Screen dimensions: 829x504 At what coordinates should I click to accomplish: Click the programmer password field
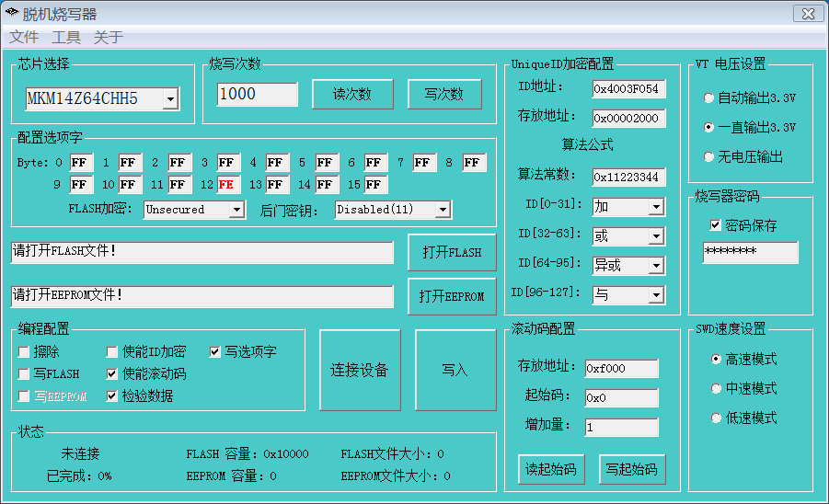(750, 253)
